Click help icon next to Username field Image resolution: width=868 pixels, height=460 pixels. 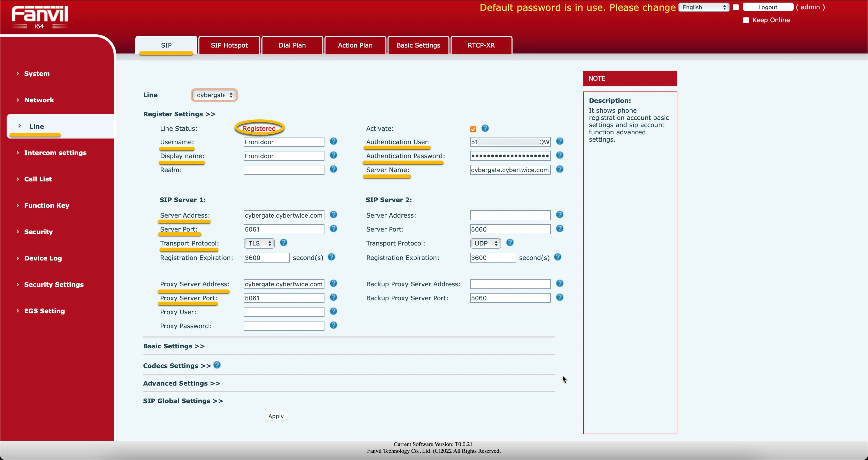tap(333, 141)
